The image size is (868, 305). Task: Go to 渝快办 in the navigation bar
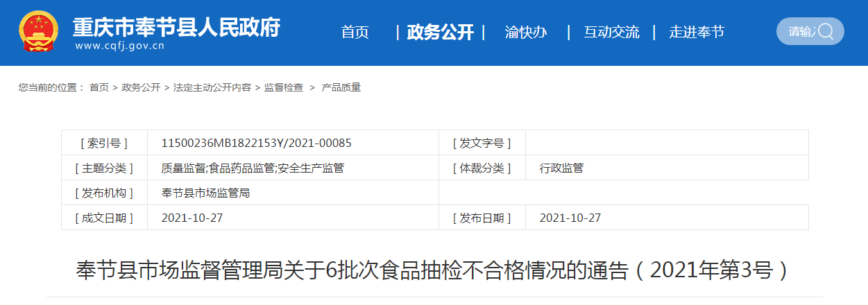pos(525,32)
